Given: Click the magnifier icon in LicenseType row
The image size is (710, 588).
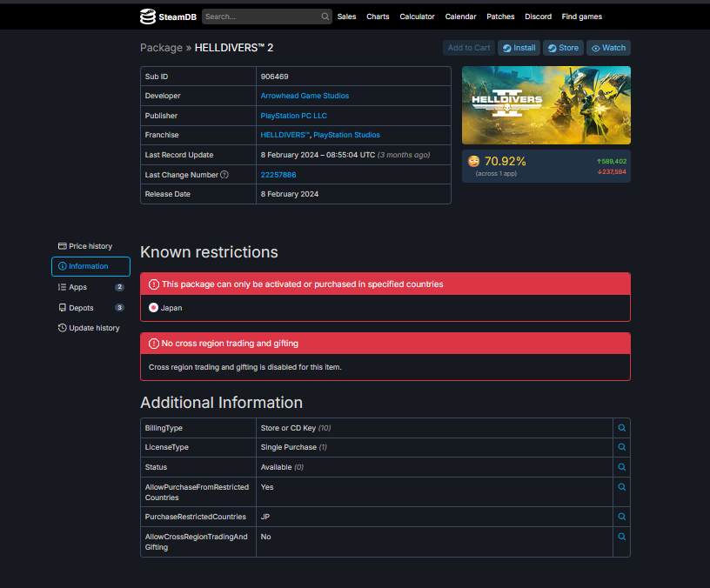Looking at the screenshot, I should pyautogui.click(x=622, y=447).
